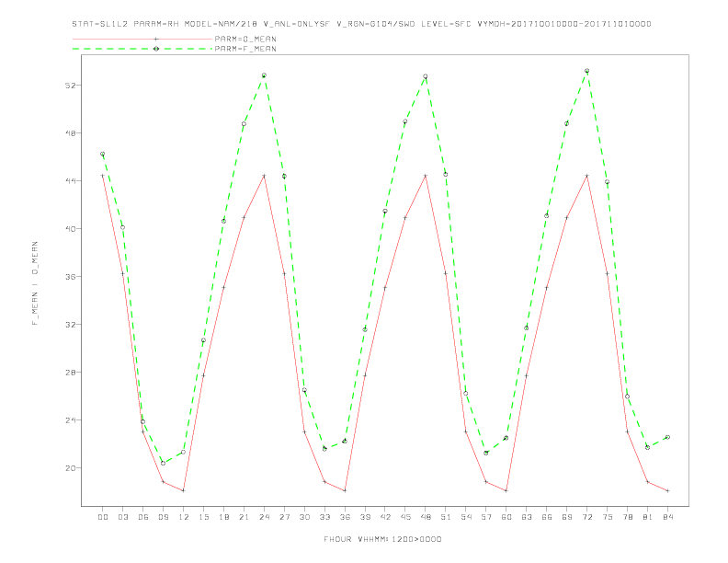Screen dimensions: 728x563
Task: Click the y-axis title F_MEAN | O_MEAN
Action: click(35, 283)
